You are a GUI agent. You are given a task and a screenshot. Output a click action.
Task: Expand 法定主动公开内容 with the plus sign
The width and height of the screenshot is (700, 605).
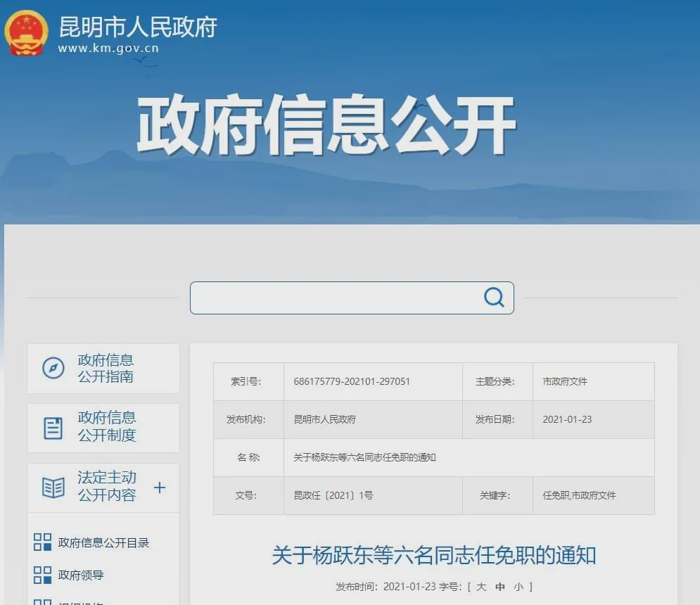click(160, 487)
